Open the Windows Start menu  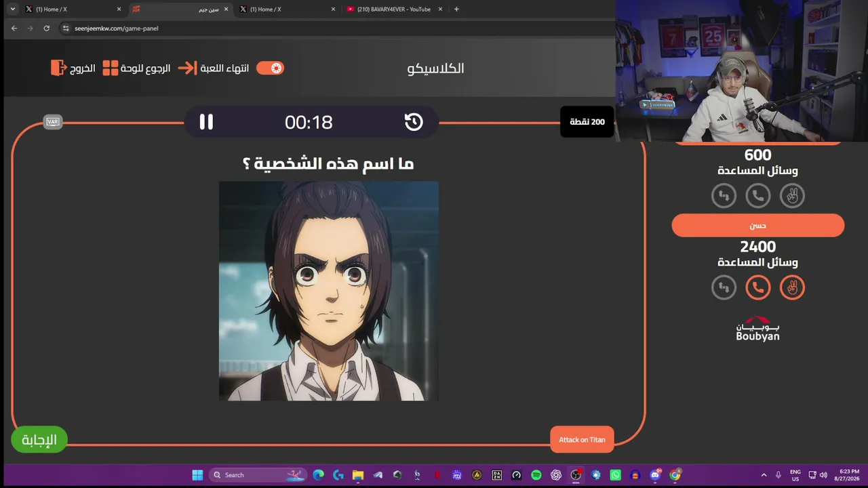point(197,475)
